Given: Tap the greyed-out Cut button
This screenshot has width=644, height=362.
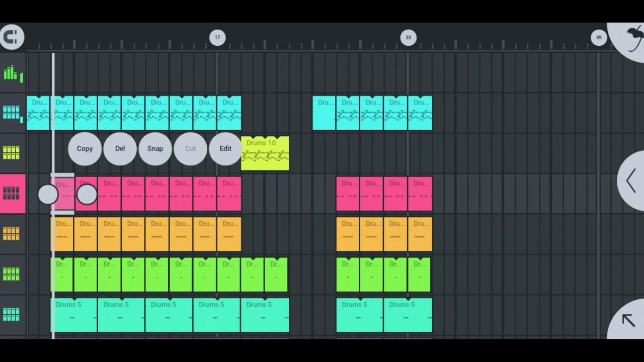Looking at the screenshot, I should (190, 149).
